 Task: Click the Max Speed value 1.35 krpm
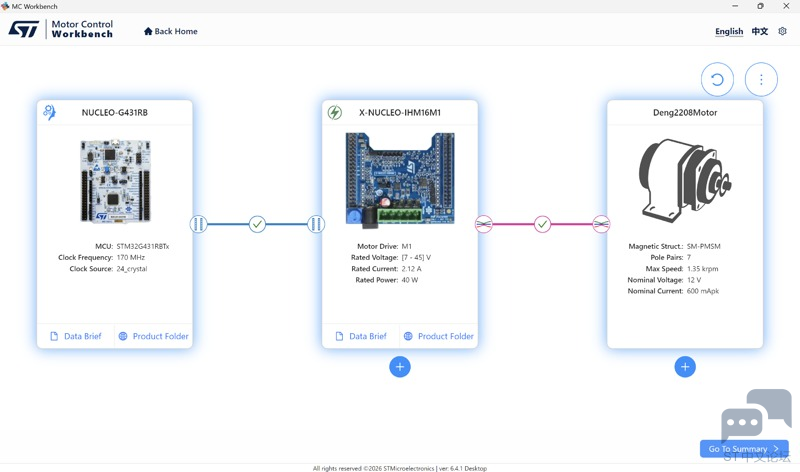pyautogui.click(x=703, y=269)
